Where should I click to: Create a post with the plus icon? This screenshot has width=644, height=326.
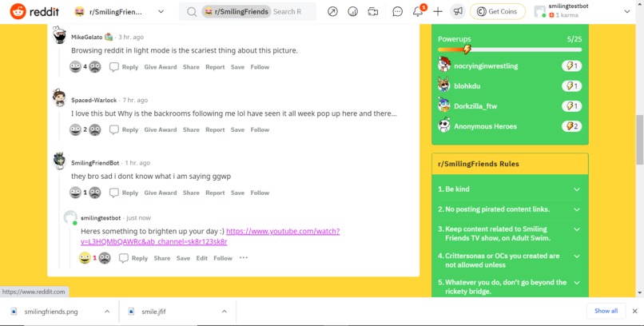[438, 11]
